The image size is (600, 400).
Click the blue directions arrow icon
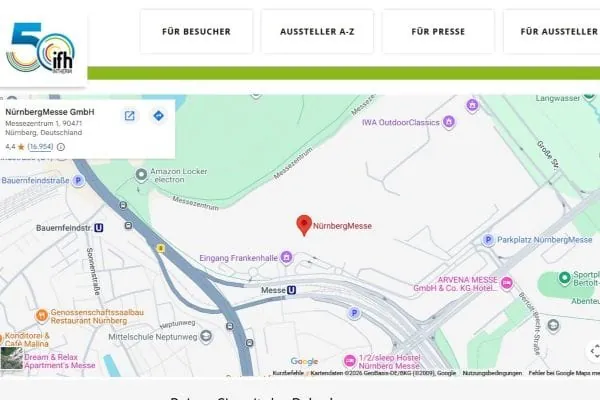158,116
